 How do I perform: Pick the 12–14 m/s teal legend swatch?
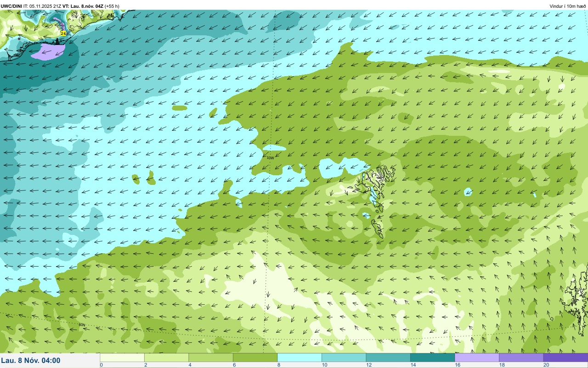click(x=388, y=357)
